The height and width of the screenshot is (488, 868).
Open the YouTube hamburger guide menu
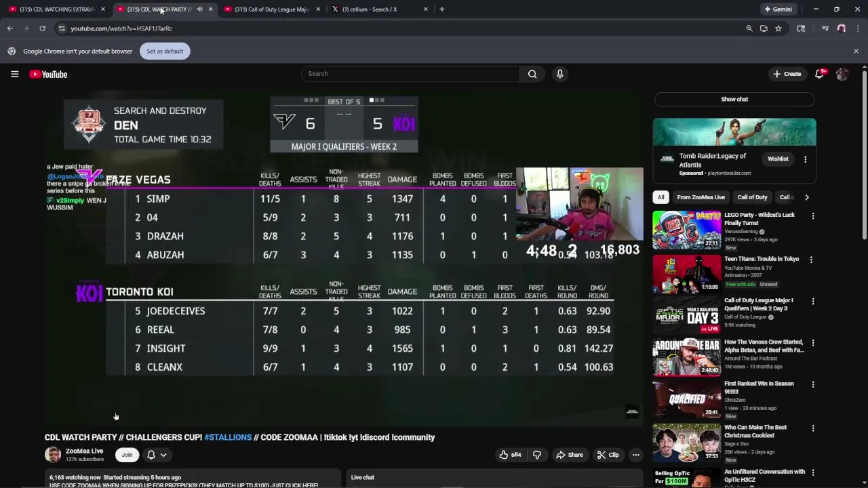(14, 74)
